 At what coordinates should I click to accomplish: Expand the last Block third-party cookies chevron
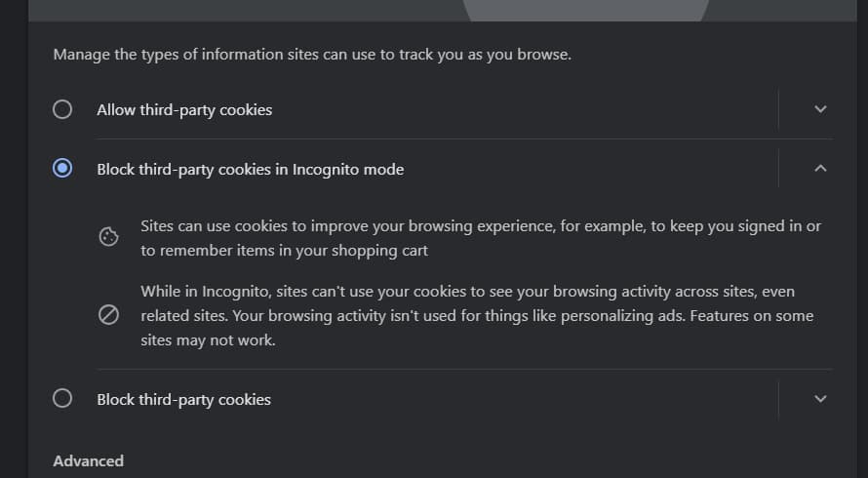(x=820, y=398)
